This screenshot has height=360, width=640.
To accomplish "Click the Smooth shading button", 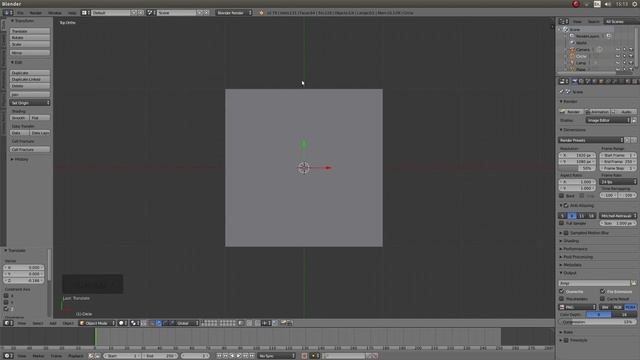I will pos(19,118).
